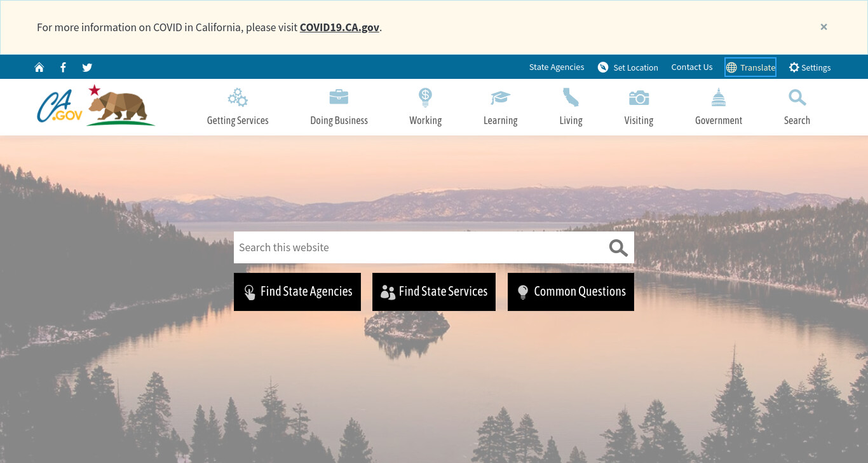868x463 pixels.
Task: Click the Find State Services button
Action: (x=434, y=292)
